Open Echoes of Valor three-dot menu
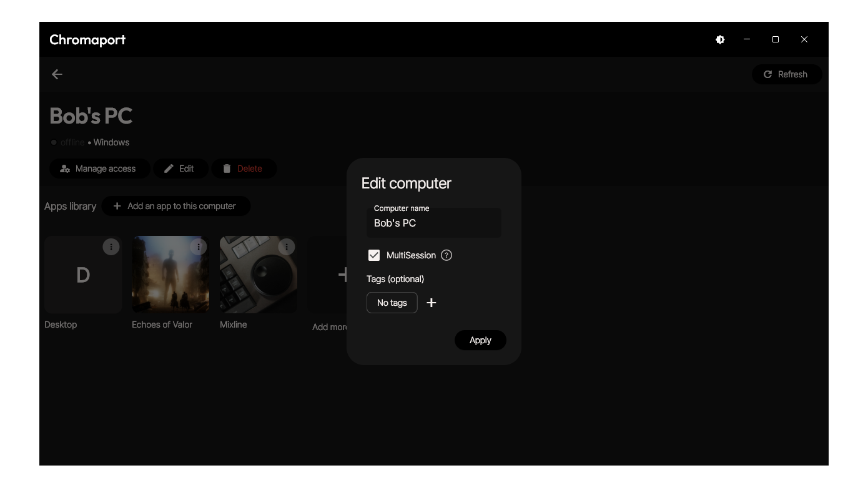Image resolution: width=868 pixels, height=488 pixels. 199,247
